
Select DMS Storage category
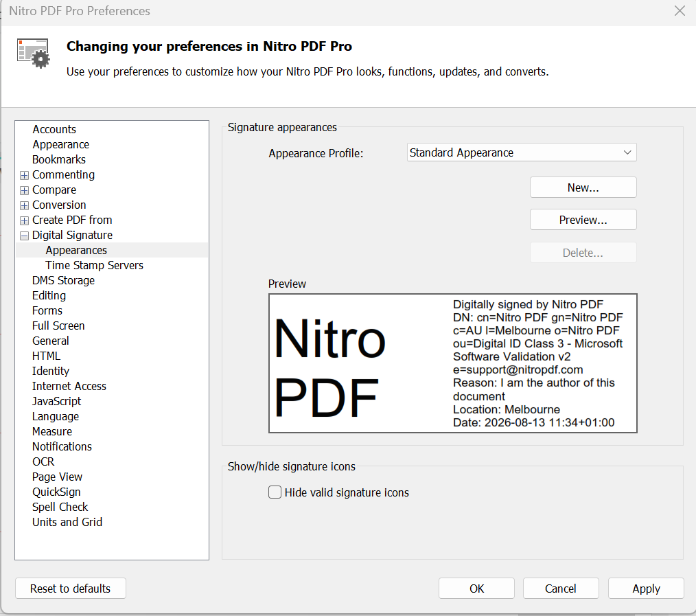63,280
